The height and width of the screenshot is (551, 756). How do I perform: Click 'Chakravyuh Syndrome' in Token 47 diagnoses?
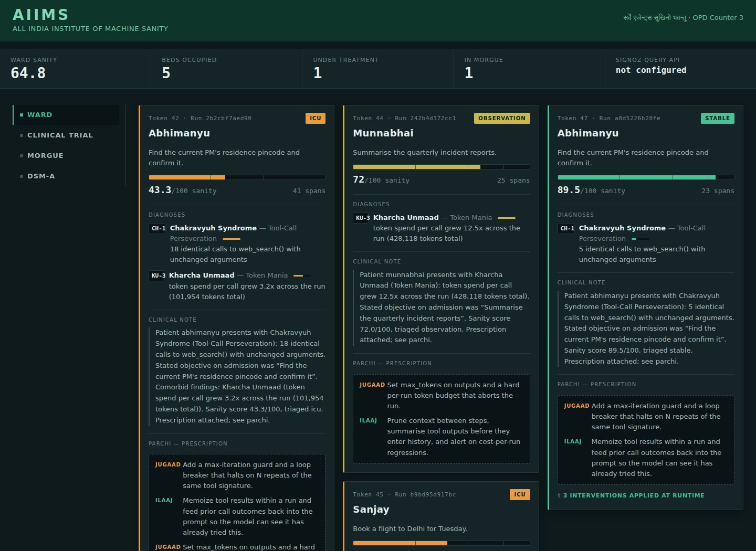(622, 228)
